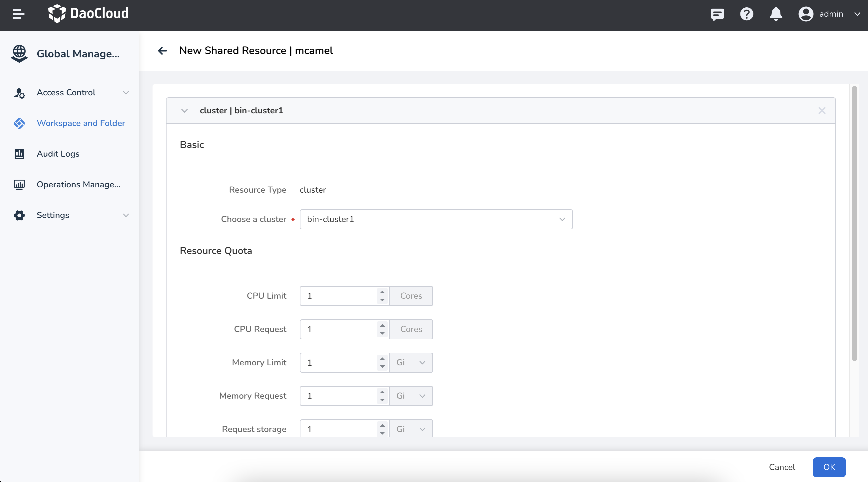Click the Global Management globe icon

(x=19, y=53)
